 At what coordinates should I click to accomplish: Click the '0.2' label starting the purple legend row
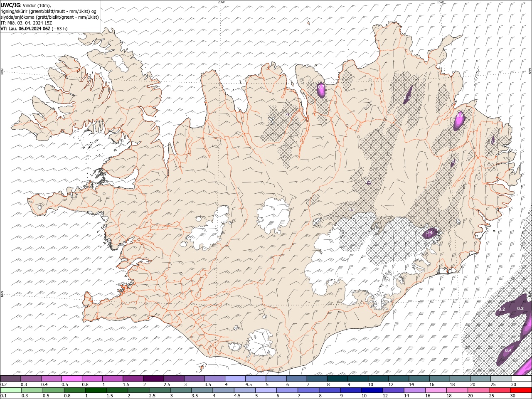pyautogui.click(x=3, y=384)
